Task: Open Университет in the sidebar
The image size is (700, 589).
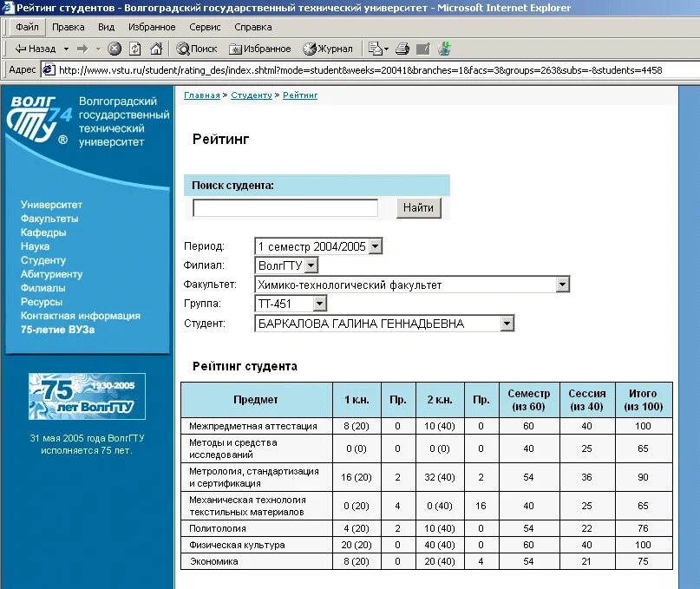Action: [x=51, y=205]
